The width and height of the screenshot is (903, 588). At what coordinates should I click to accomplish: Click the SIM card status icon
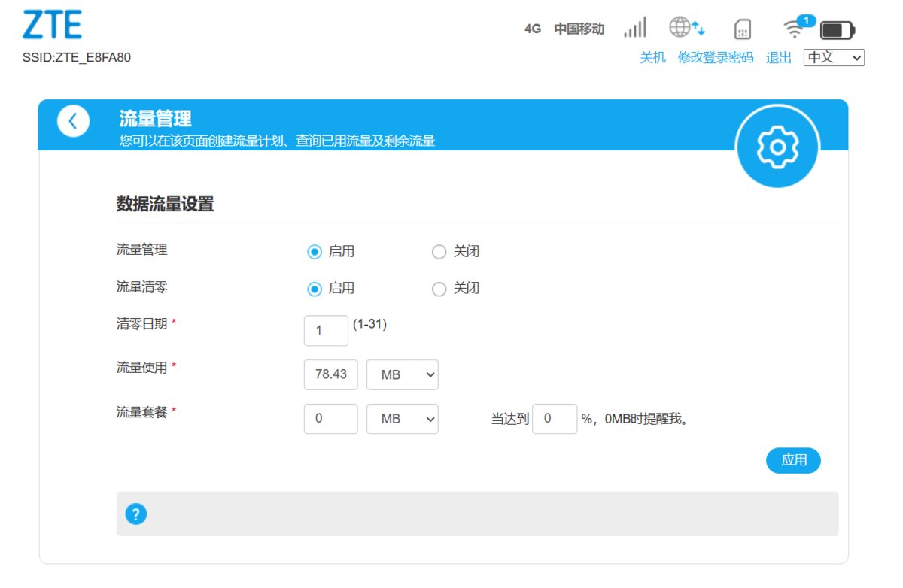coord(743,29)
